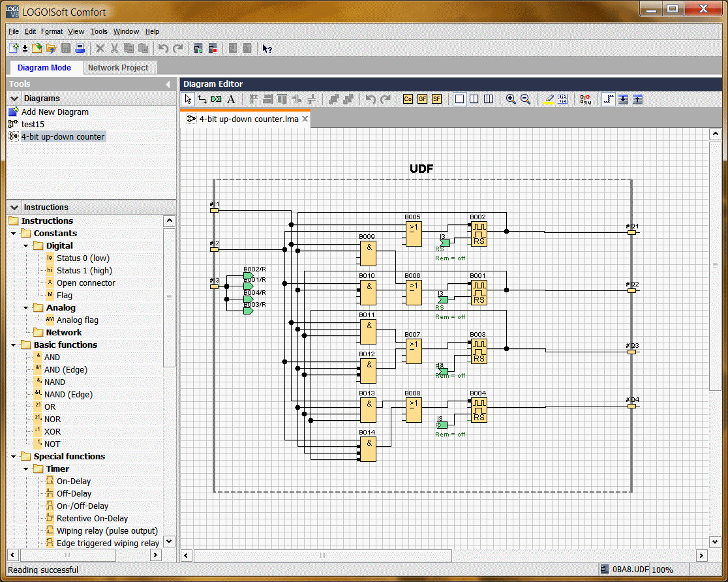Close the 4-bit up-down counter.lma tab
The image size is (728, 582).
pyautogui.click(x=305, y=119)
